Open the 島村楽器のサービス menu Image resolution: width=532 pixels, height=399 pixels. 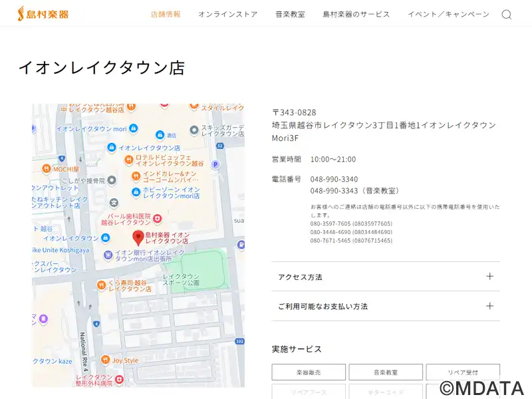coord(356,14)
